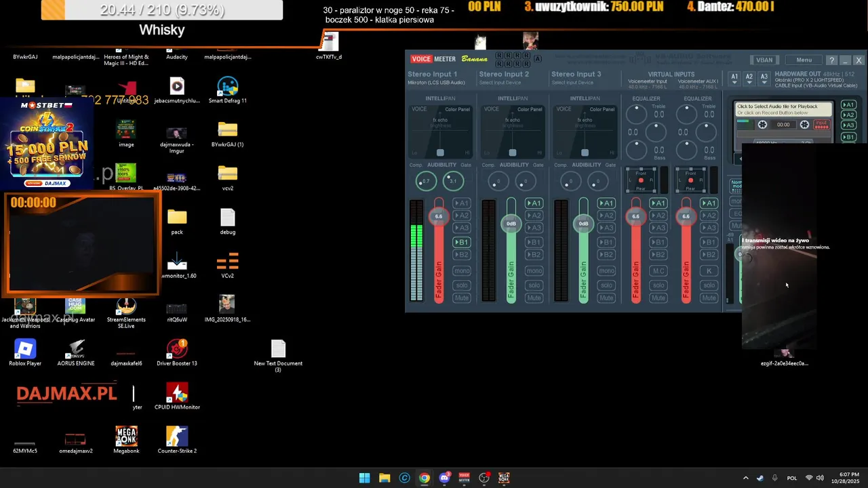This screenshot has width=868, height=488.
Task: Open hardware out A3 device dropdown
Action: pos(764,79)
